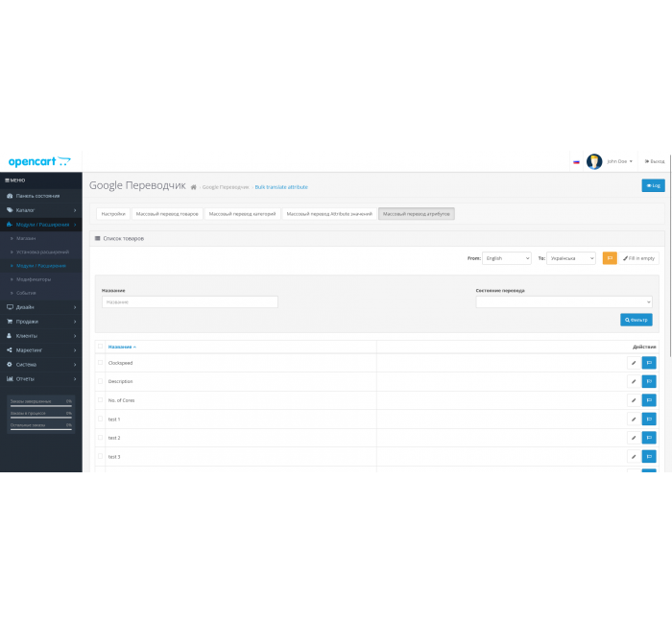
Task: Open the Каталог sidebar menu
Action: coord(41,210)
